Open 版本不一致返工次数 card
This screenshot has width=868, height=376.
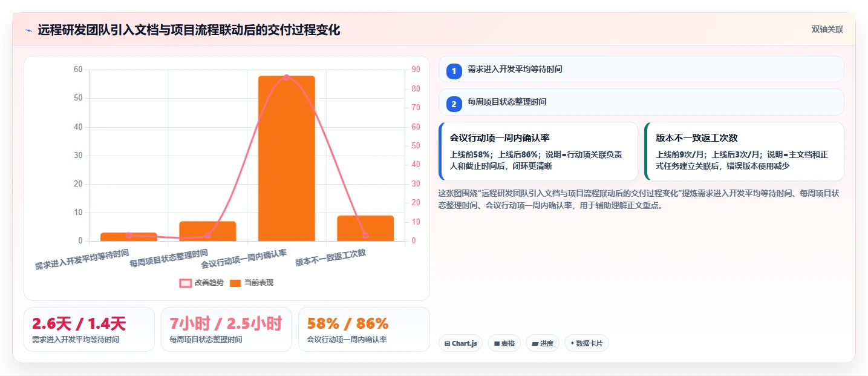point(744,151)
